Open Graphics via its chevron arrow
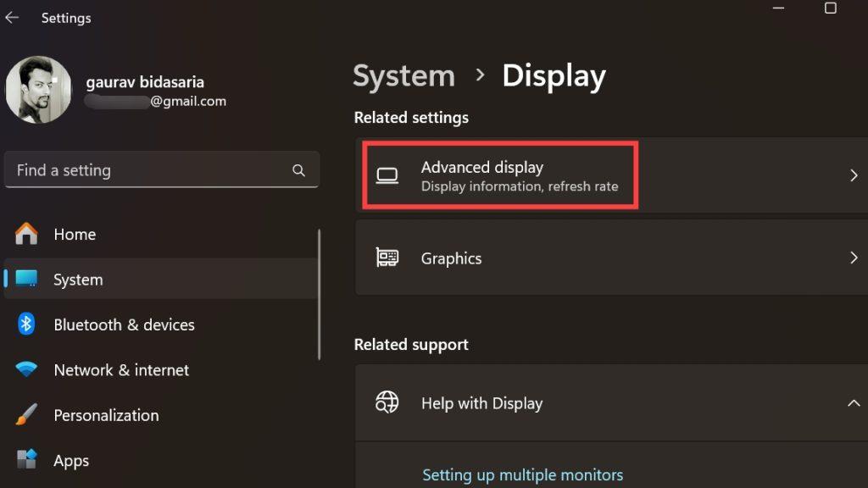The width and height of the screenshot is (868, 488). 854,258
